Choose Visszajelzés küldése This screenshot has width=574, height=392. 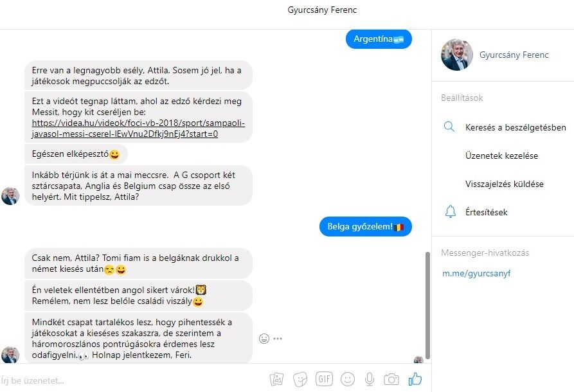pyautogui.click(x=504, y=184)
